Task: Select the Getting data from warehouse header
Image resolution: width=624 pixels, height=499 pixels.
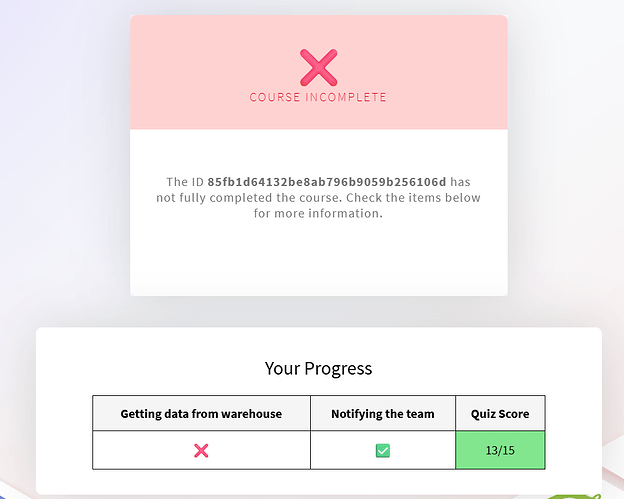Action: click(x=201, y=413)
